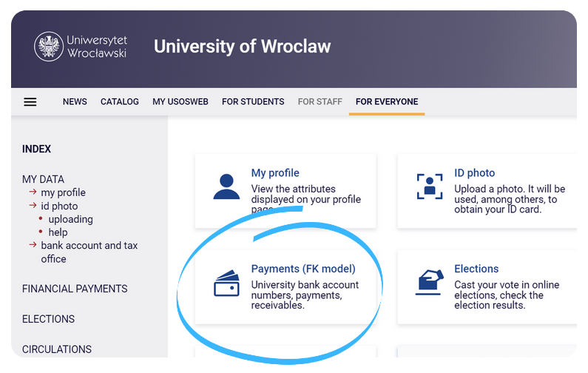Switch to the CATALOG tab

(120, 102)
